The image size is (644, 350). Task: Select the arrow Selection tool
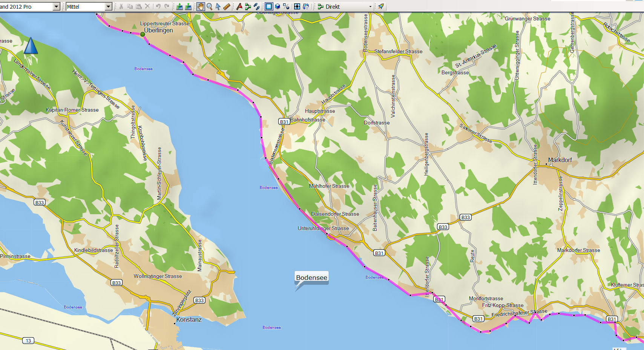tap(218, 6)
